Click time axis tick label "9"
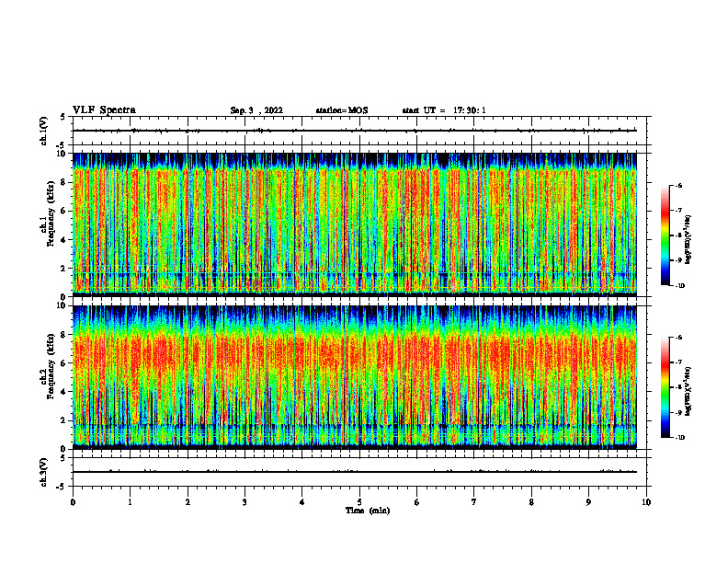 click(x=588, y=502)
